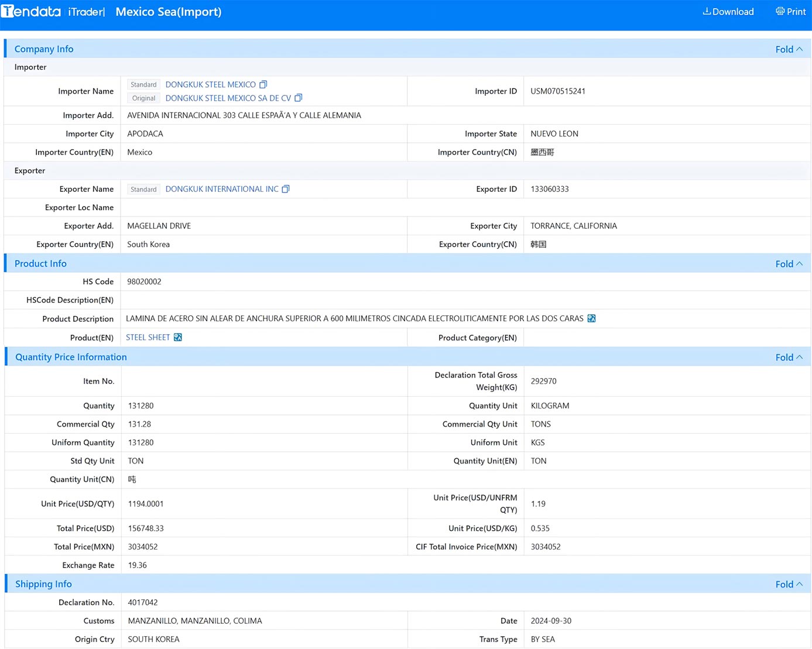Fold the Shipping Info section

point(789,584)
